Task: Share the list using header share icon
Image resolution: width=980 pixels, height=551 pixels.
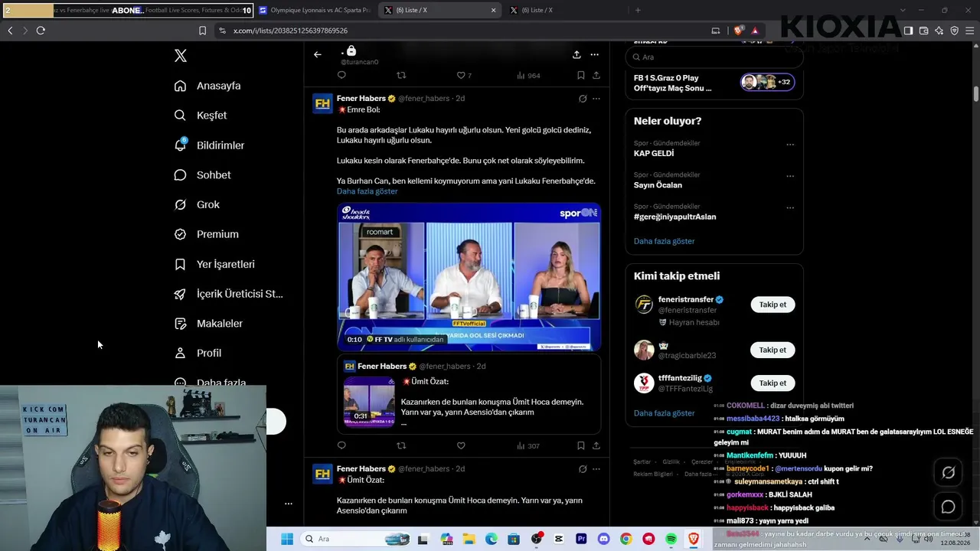Action: pos(577,54)
